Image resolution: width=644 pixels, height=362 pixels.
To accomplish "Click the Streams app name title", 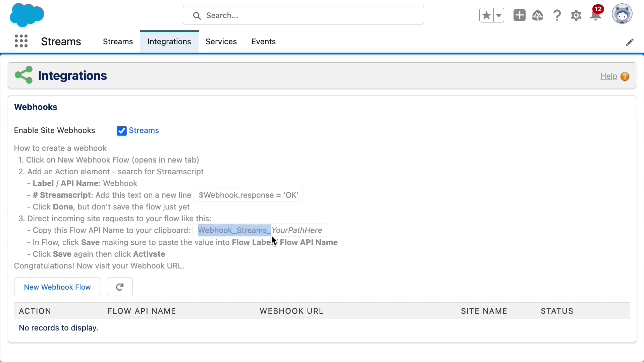I will (x=61, y=42).
